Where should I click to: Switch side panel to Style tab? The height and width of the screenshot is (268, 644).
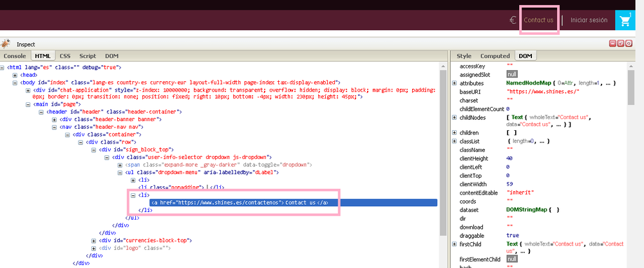464,56
